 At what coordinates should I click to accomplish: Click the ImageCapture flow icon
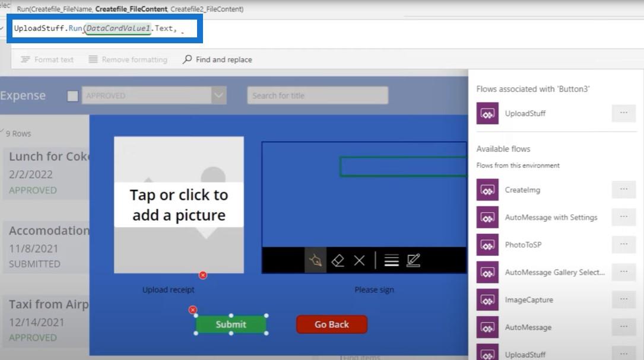click(487, 300)
